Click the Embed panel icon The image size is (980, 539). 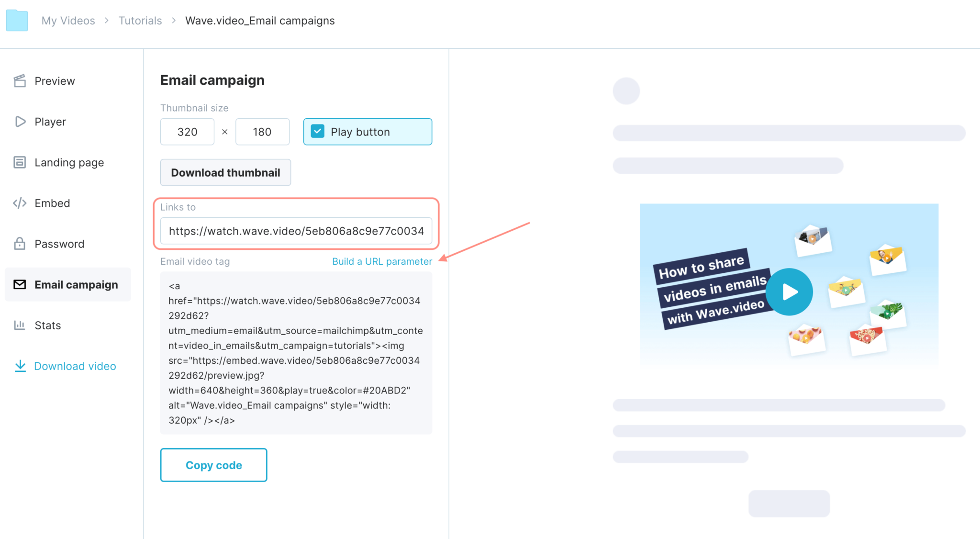19,203
